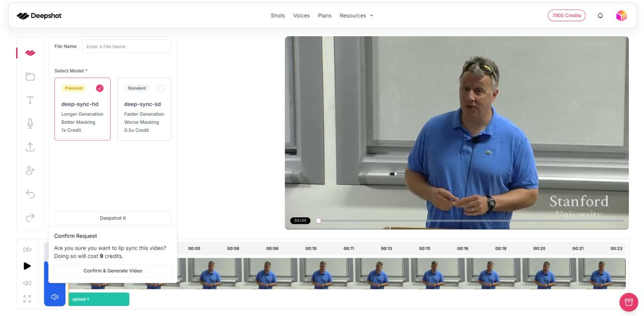This screenshot has height=316, width=644.
Task: Click the File Name input field
Action: pos(126,46)
